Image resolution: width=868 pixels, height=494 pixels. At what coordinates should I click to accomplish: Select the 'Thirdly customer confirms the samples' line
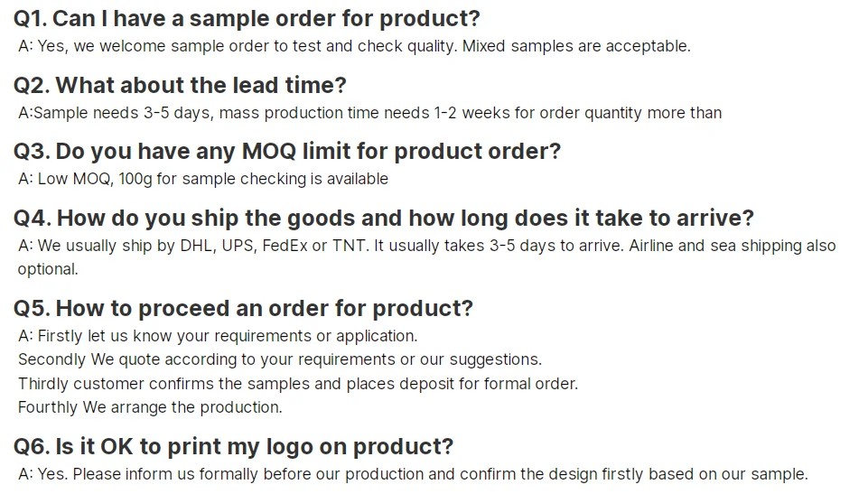(x=298, y=384)
